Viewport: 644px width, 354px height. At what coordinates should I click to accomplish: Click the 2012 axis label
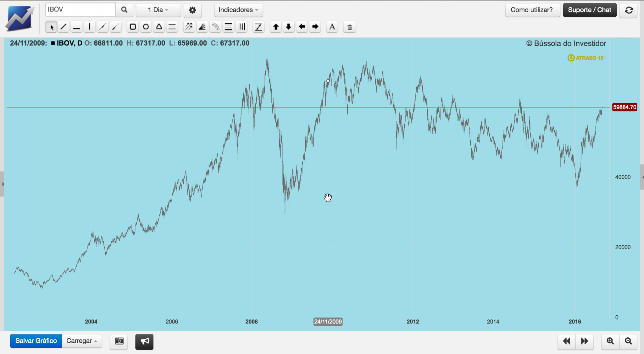pyautogui.click(x=413, y=322)
